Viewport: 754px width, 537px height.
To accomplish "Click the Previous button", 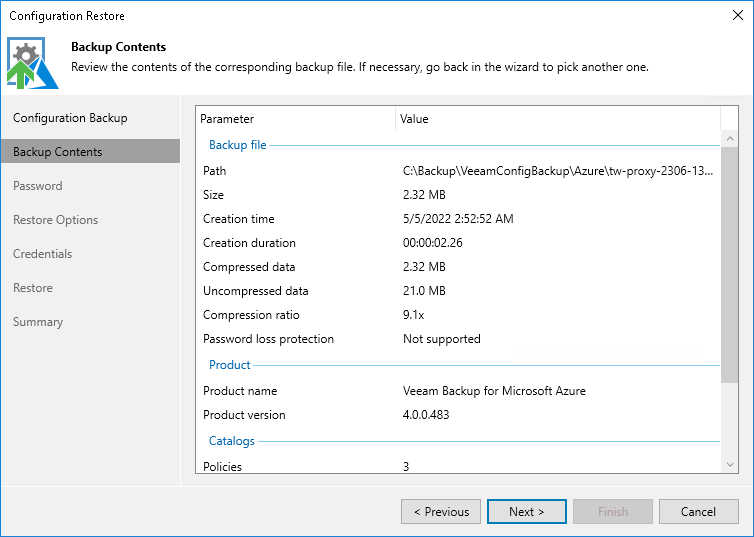I will (441, 512).
